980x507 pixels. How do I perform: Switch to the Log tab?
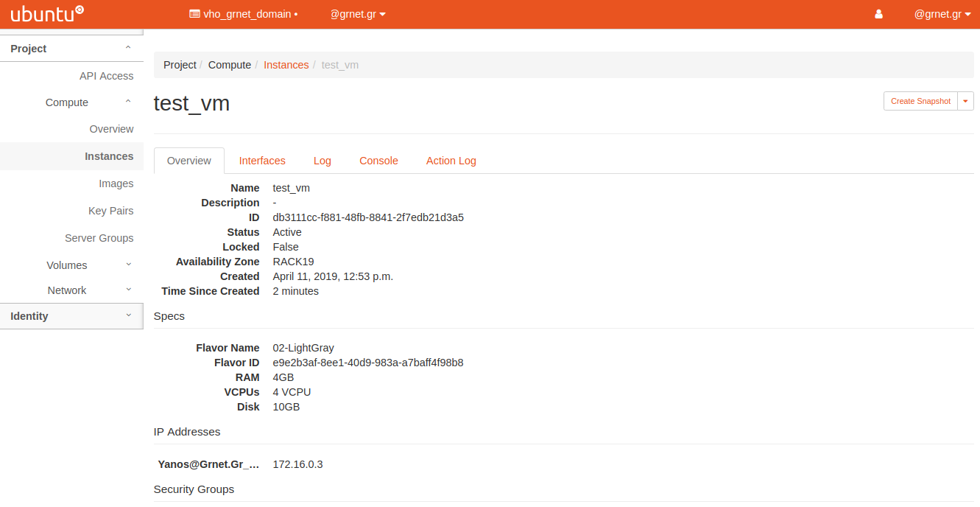pyautogui.click(x=322, y=161)
